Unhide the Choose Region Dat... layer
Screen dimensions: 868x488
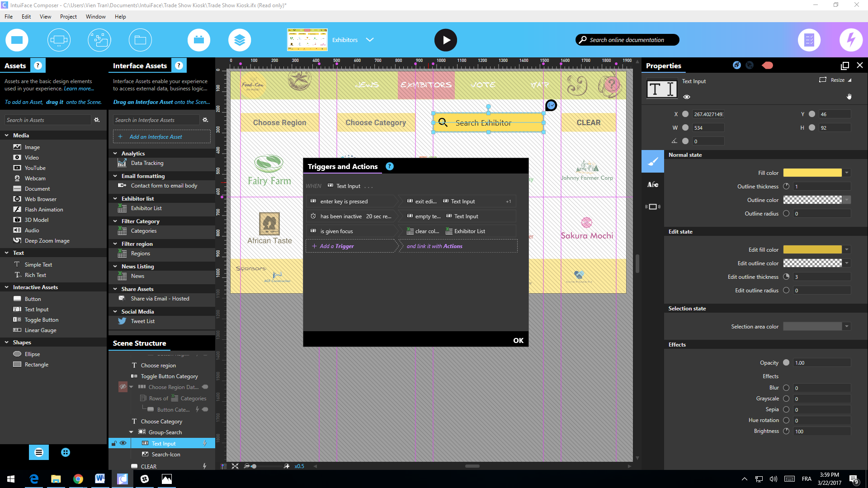tap(123, 387)
